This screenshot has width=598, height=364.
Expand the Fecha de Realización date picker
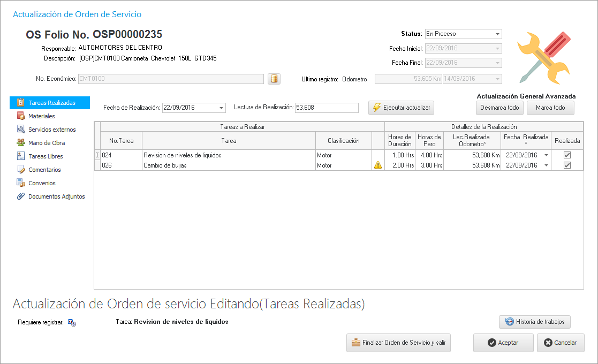(x=221, y=108)
